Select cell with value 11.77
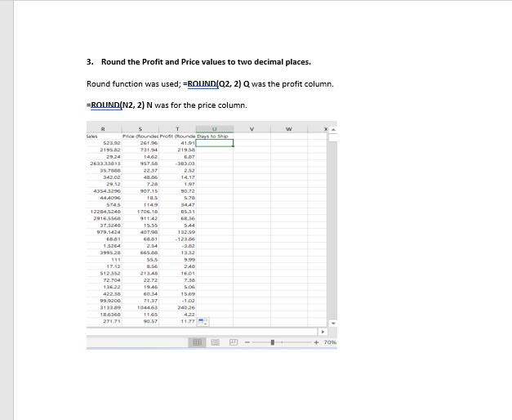 (x=177, y=321)
